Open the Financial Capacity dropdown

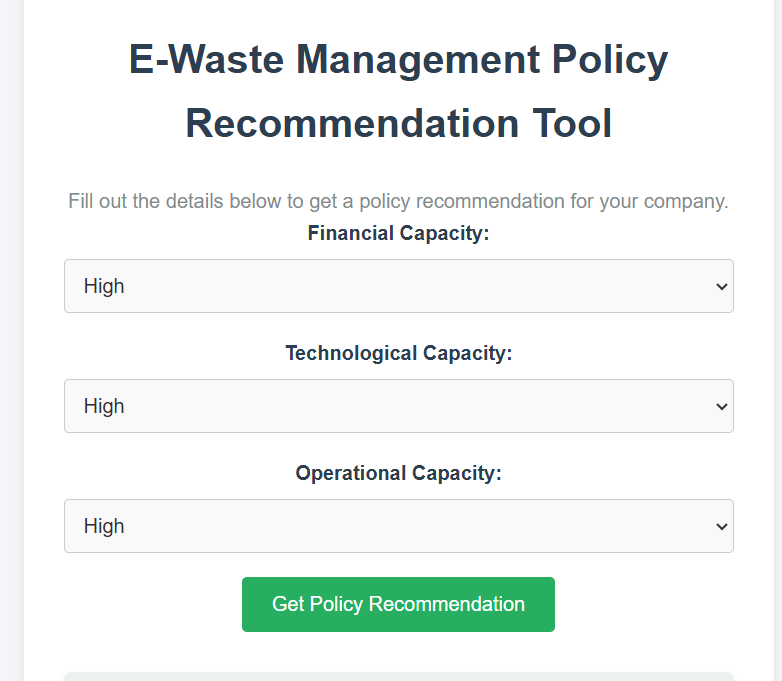[398, 286]
